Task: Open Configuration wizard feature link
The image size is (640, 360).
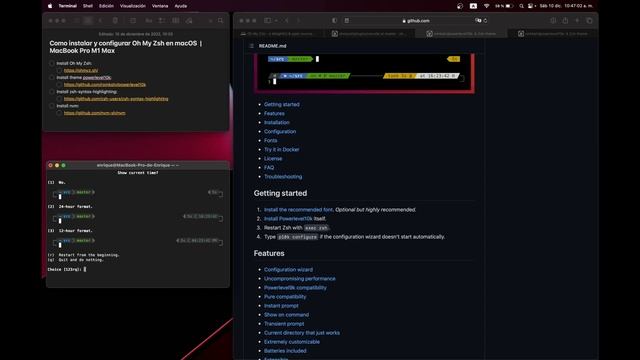Action: click(289, 269)
